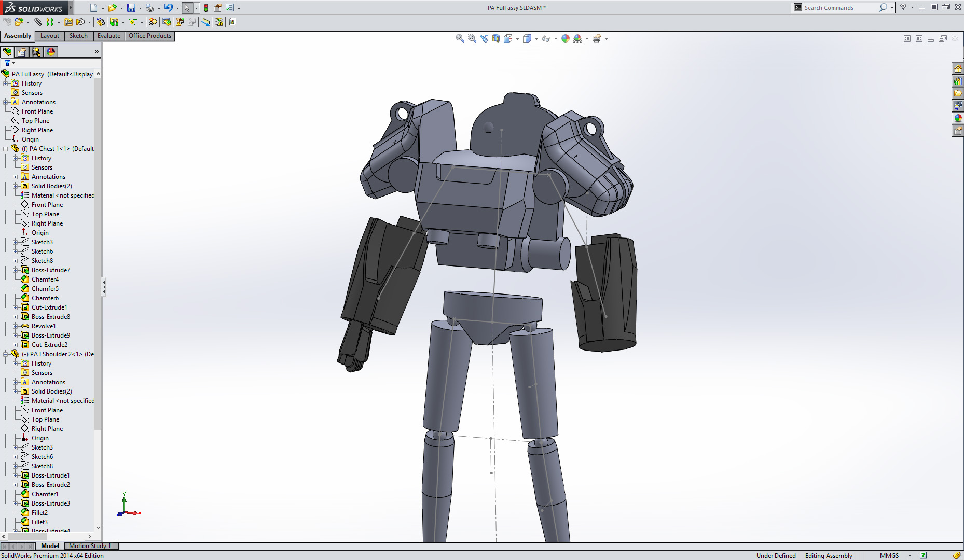Click the Options icon in top toolbar
964x560 pixels.
coord(230,8)
